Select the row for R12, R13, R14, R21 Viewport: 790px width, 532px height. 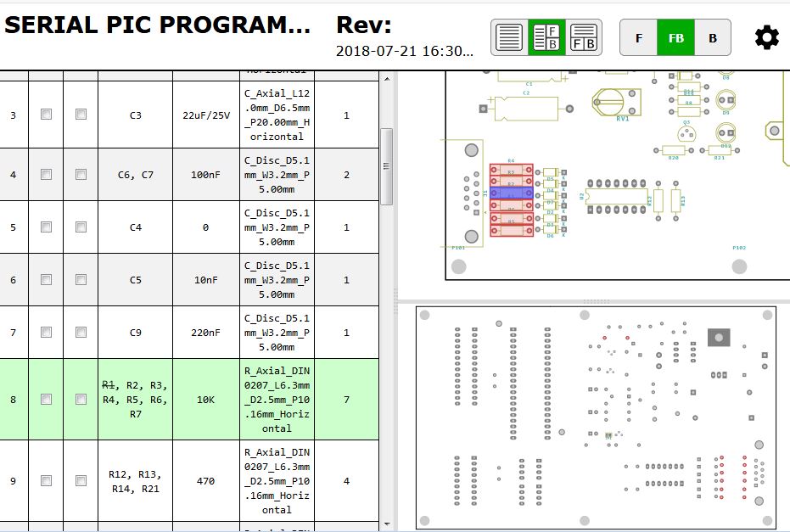click(x=206, y=480)
